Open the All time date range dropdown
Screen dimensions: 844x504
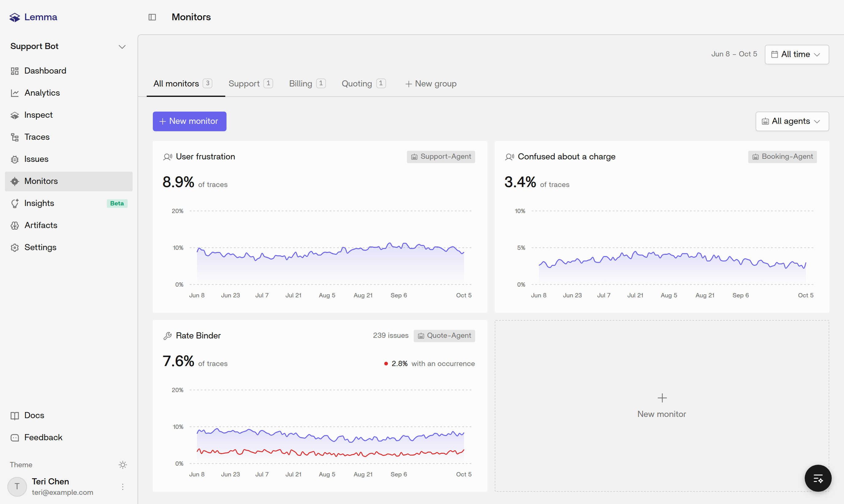point(796,54)
